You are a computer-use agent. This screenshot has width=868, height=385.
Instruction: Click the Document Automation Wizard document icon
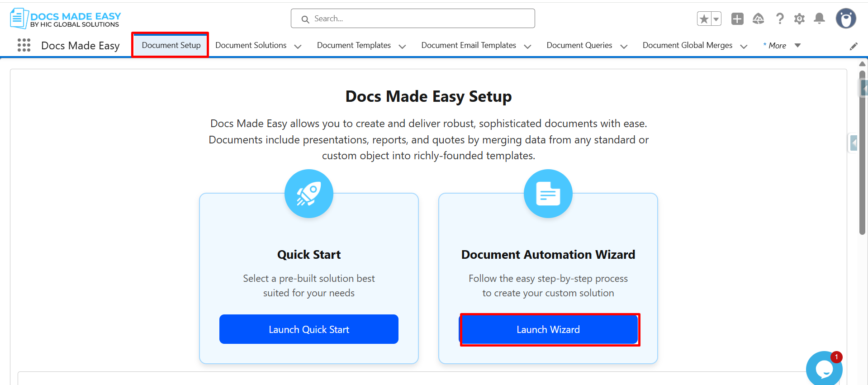point(548,194)
